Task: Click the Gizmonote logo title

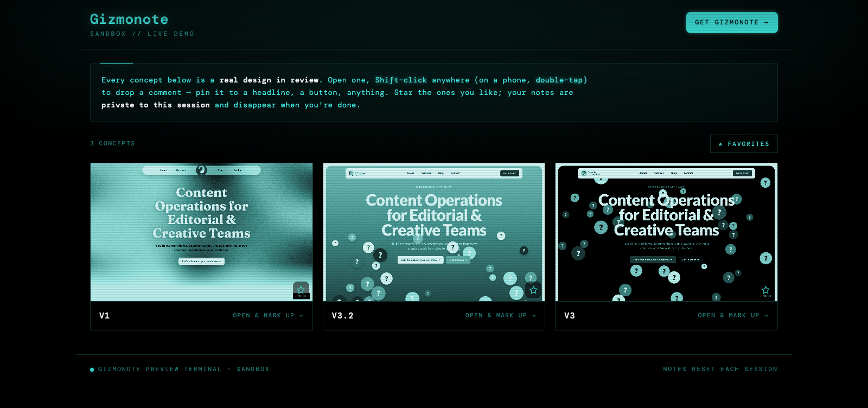Action: (x=129, y=19)
